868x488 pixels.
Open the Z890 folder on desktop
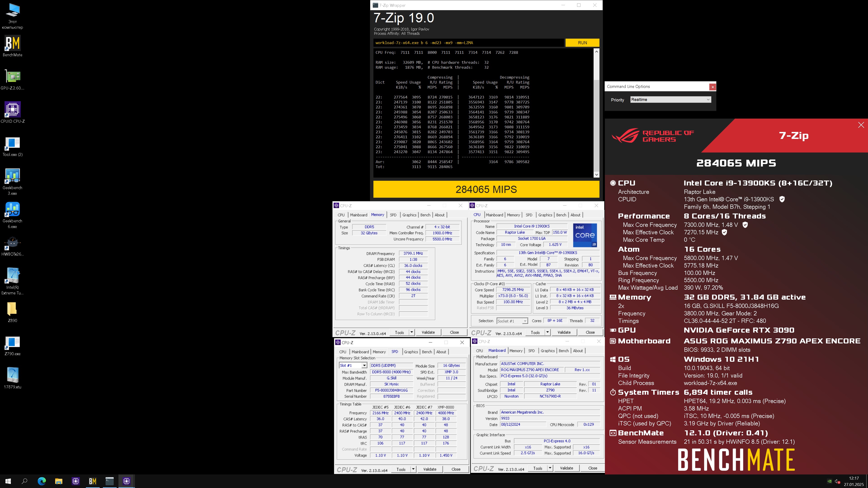12,312
